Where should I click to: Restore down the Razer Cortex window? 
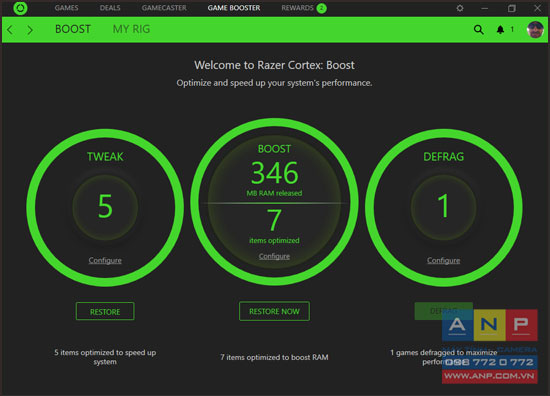pyautogui.click(x=511, y=8)
